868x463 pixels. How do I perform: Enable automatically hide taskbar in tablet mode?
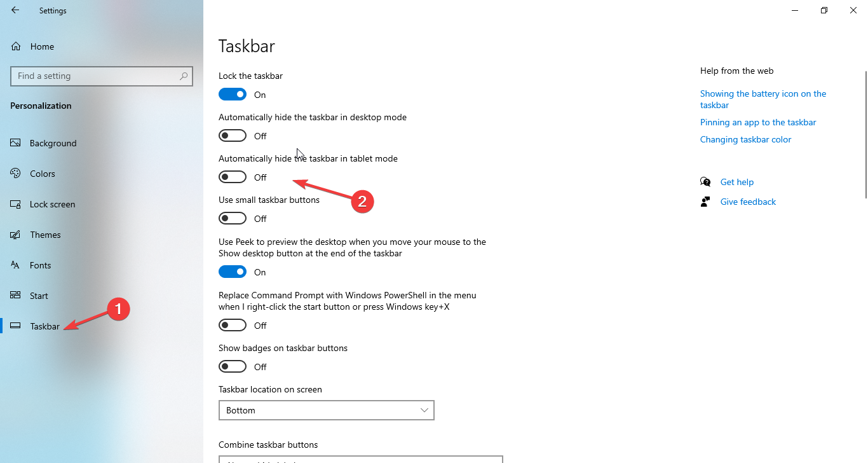[232, 176]
